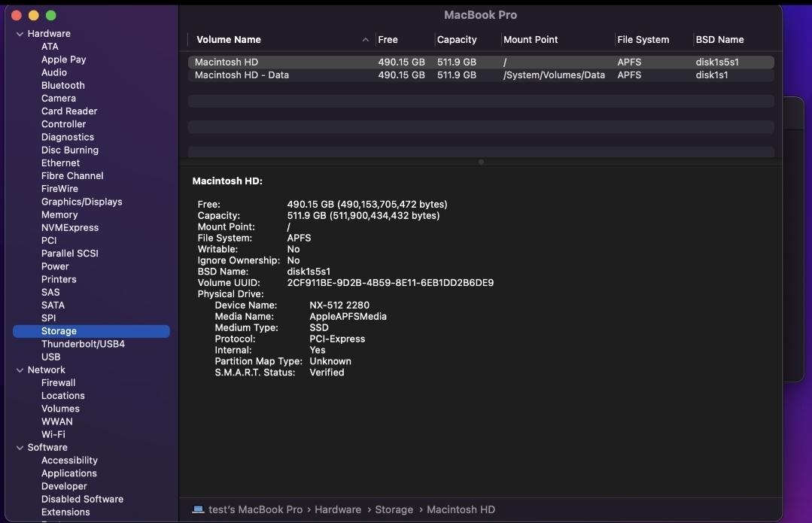Select the Macintosh HD - Data row
The height and width of the screenshot is (523, 812).
click(x=481, y=75)
